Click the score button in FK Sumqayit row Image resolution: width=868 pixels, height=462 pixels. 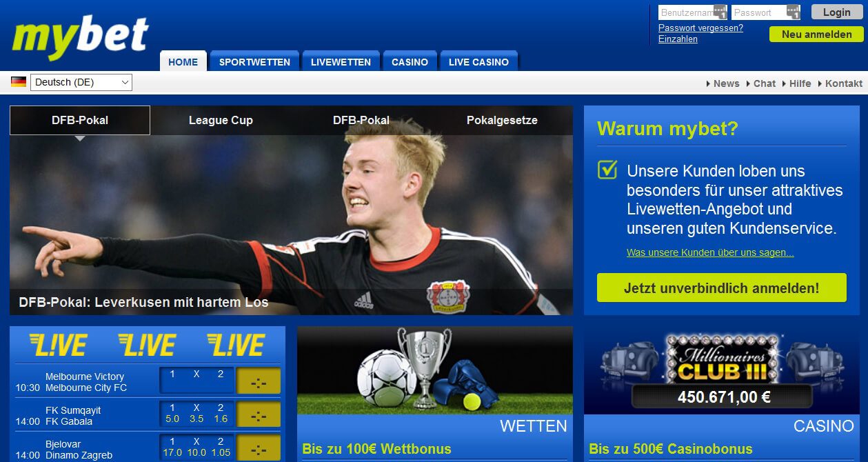pos(259,414)
